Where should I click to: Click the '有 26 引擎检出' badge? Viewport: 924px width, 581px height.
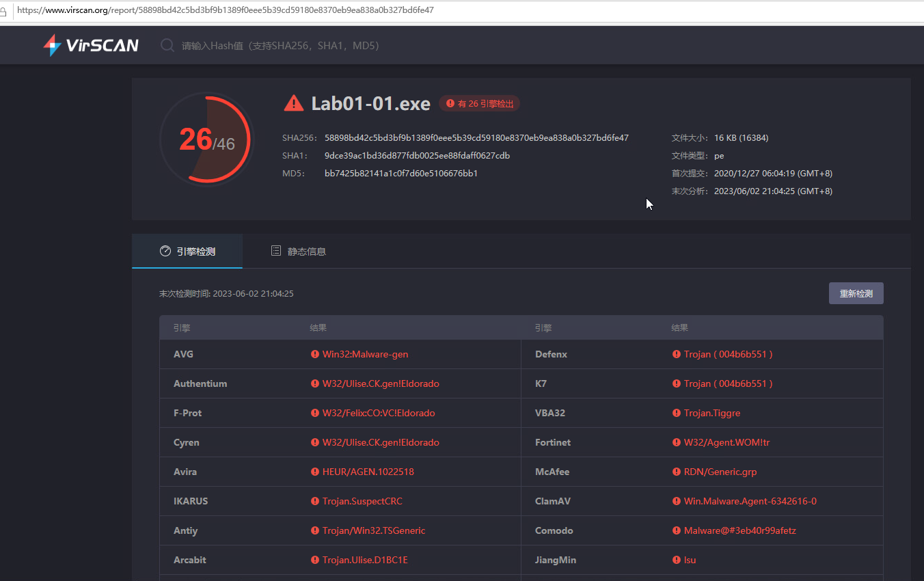[479, 103]
